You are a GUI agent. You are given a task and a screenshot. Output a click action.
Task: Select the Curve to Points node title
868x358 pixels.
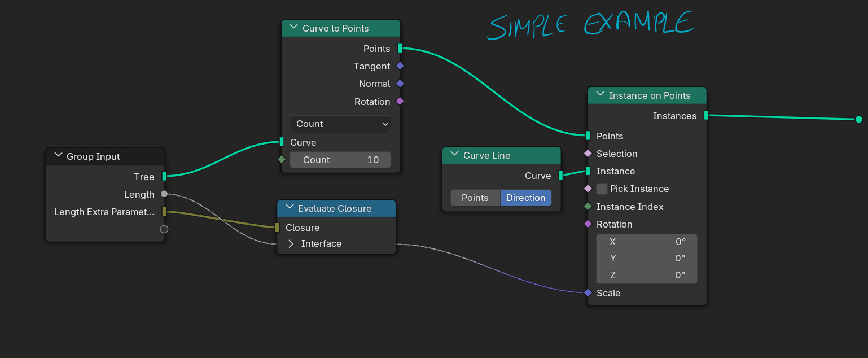point(336,28)
